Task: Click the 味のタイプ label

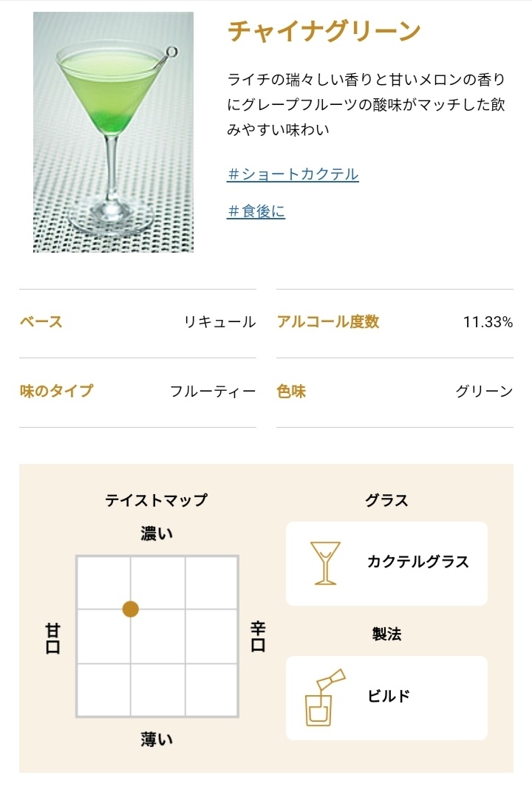Action: (57, 391)
